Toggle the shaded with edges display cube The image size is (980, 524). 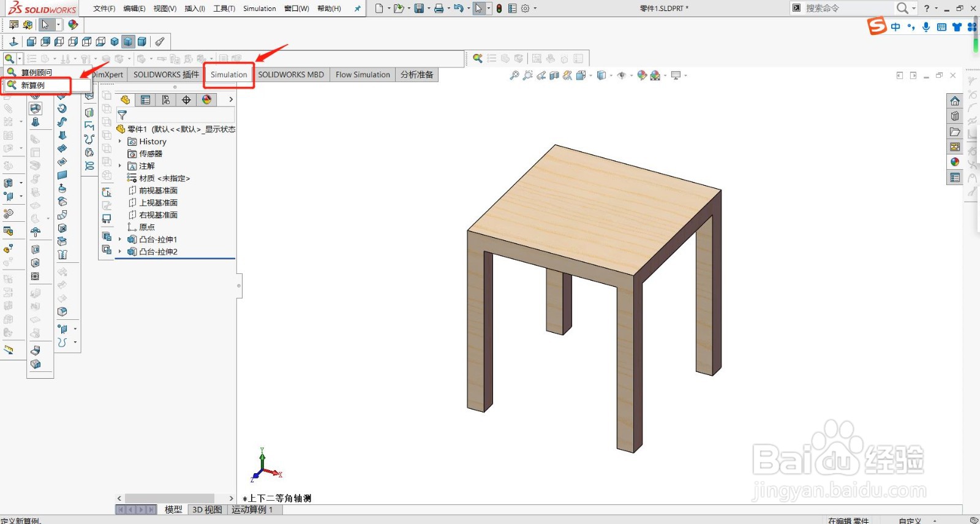(128, 42)
